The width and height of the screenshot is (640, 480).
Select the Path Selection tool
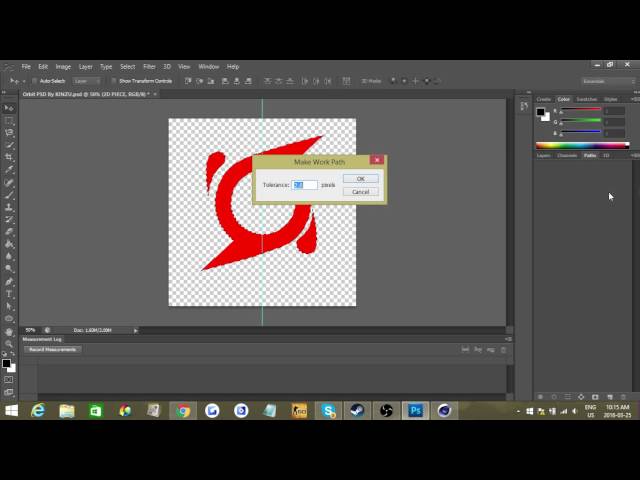tap(9, 306)
